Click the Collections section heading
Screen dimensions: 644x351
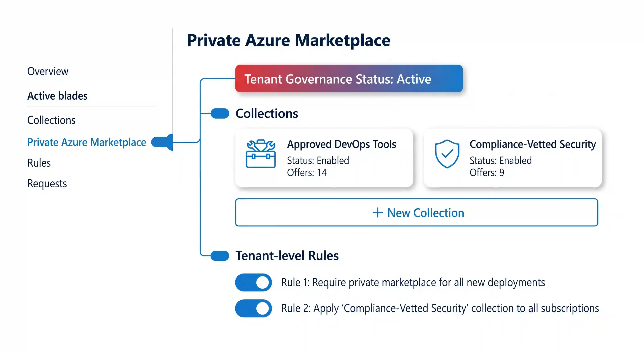point(267,113)
